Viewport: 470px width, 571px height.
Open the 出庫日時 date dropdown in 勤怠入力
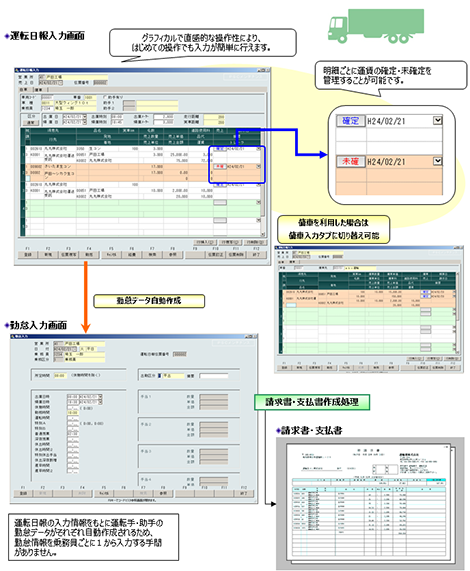100,397
